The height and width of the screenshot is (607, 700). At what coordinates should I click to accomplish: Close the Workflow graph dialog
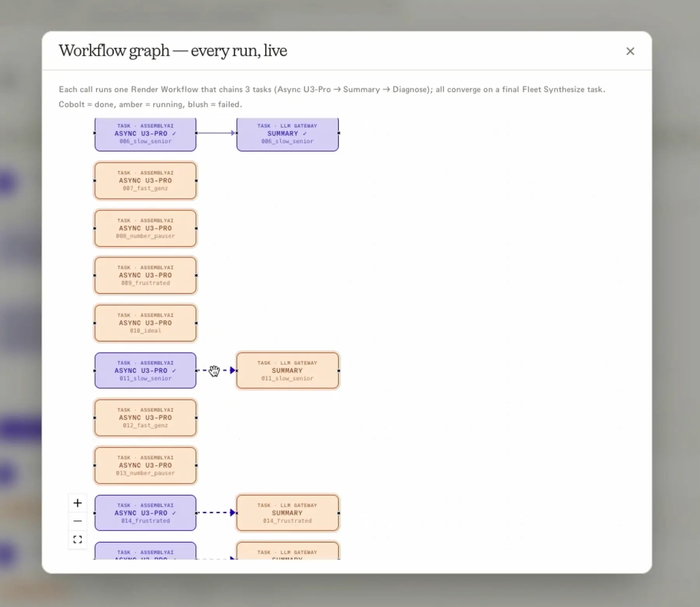tap(630, 51)
